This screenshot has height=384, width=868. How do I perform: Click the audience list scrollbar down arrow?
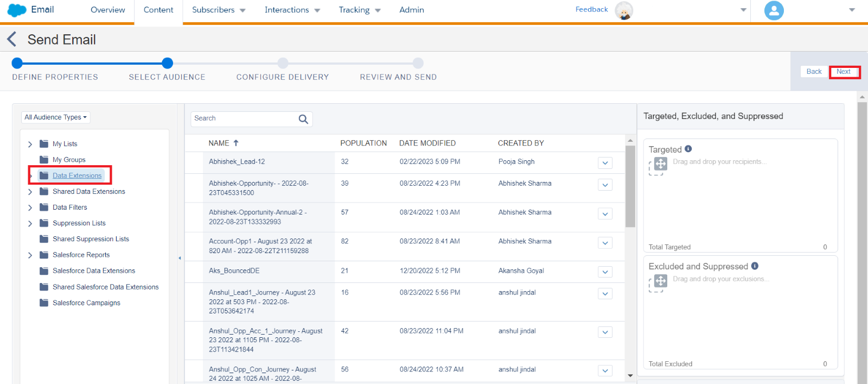pos(630,375)
